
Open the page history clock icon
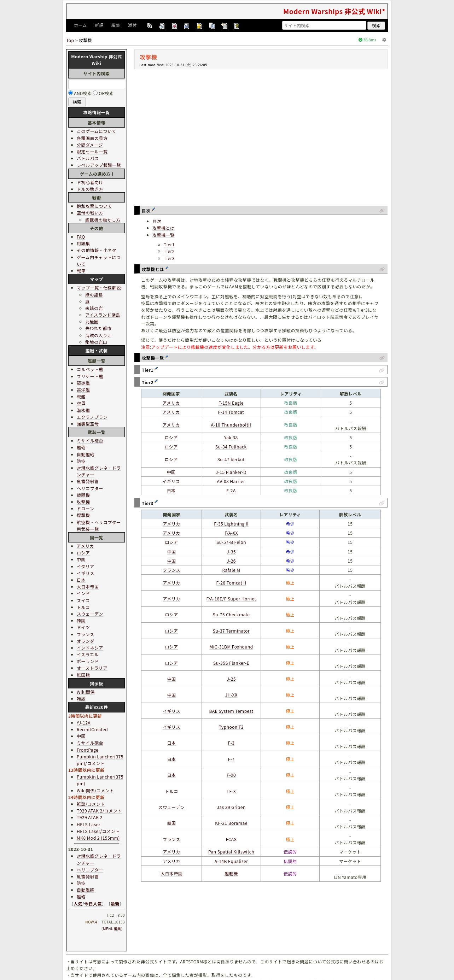(x=162, y=25)
